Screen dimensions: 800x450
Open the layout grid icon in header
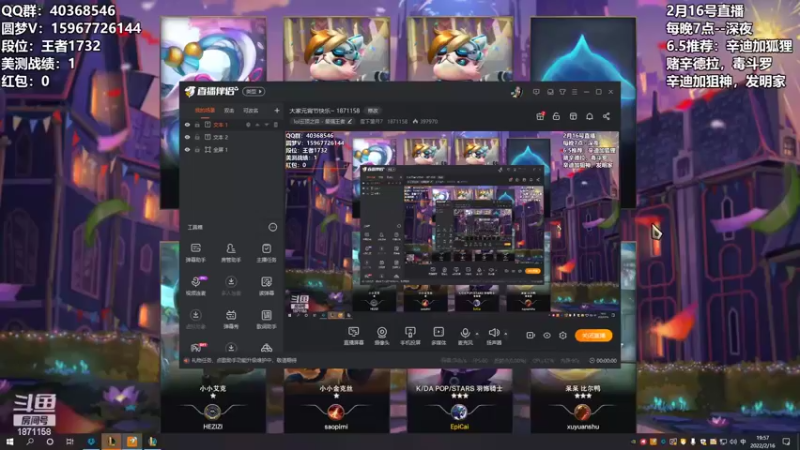[x=573, y=116]
